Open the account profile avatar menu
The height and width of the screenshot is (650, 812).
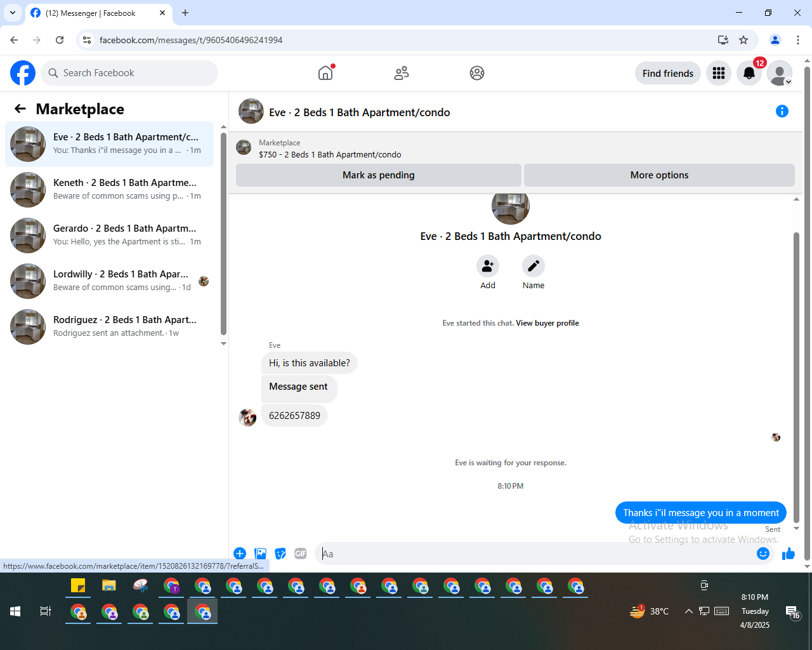tap(780, 73)
